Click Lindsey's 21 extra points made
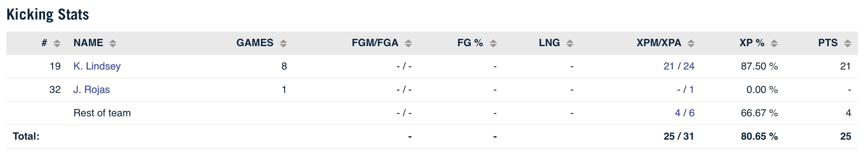 tap(669, 66)
